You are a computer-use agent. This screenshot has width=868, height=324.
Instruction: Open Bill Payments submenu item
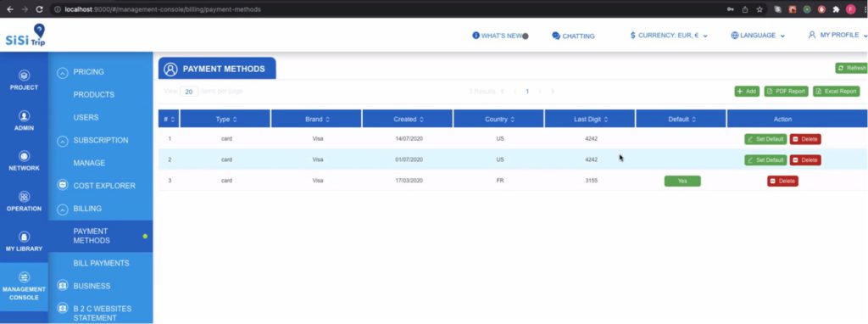coord(102,263)
